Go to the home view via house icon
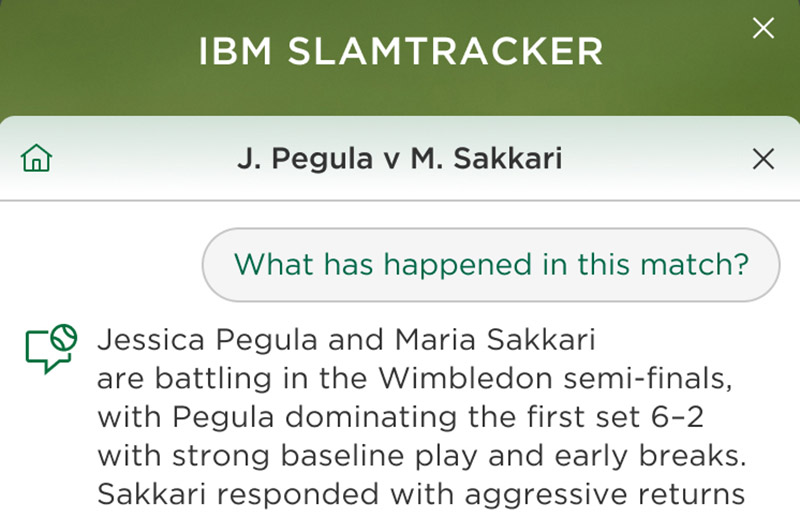 tap(36, 158)
